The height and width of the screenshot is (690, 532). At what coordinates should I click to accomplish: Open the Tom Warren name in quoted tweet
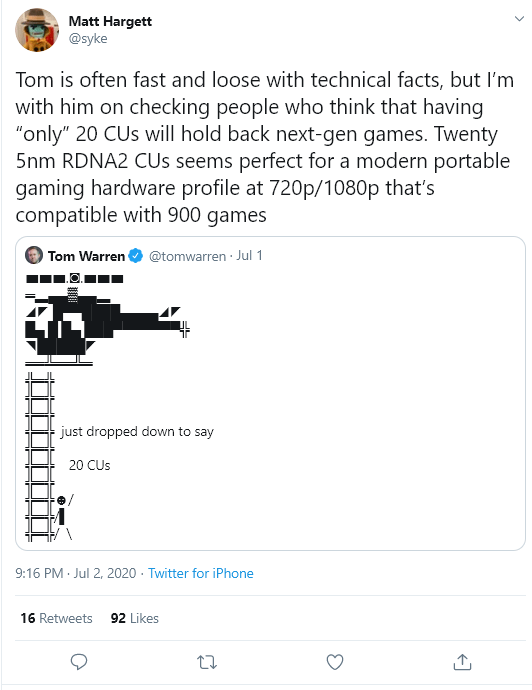[86, 256]
